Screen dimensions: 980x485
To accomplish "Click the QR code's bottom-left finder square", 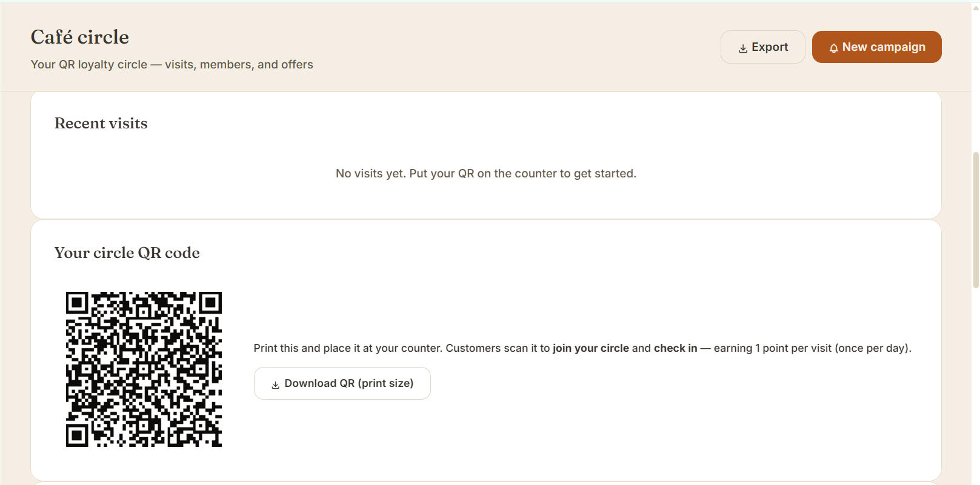I will pyautogui.click(x=77, y=435).
